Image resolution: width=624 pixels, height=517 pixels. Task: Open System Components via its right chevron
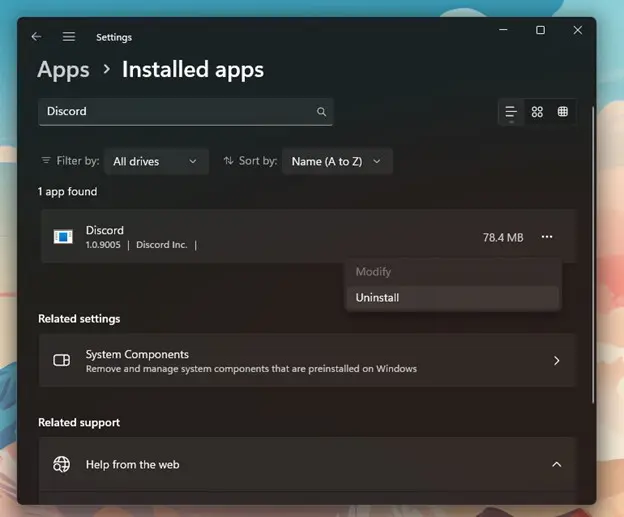click(x=557, y=361)
